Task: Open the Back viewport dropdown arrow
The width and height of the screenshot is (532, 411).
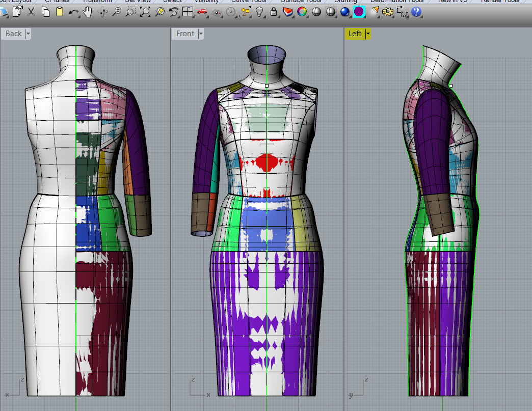Action: tap(28, 34)
